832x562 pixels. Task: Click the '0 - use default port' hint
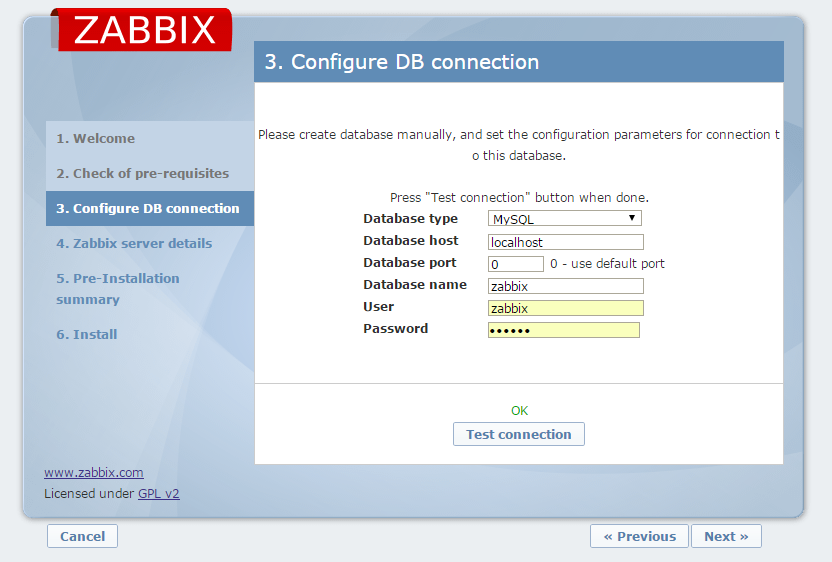607,264
